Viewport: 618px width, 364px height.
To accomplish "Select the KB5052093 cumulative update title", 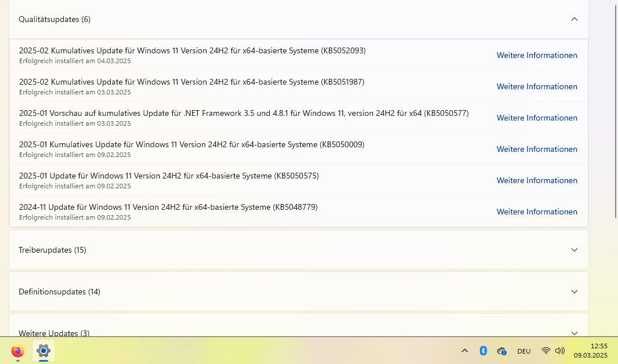I will pos(192,50).
